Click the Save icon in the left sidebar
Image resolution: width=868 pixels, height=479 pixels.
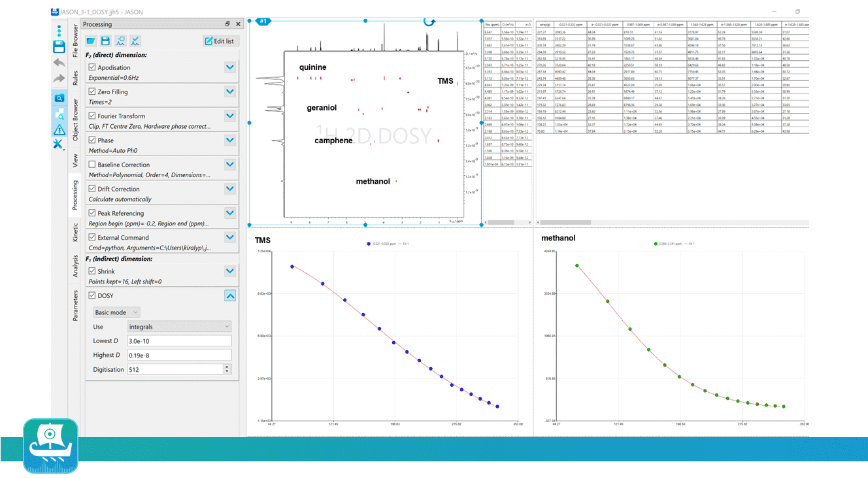tap(58, 46)
